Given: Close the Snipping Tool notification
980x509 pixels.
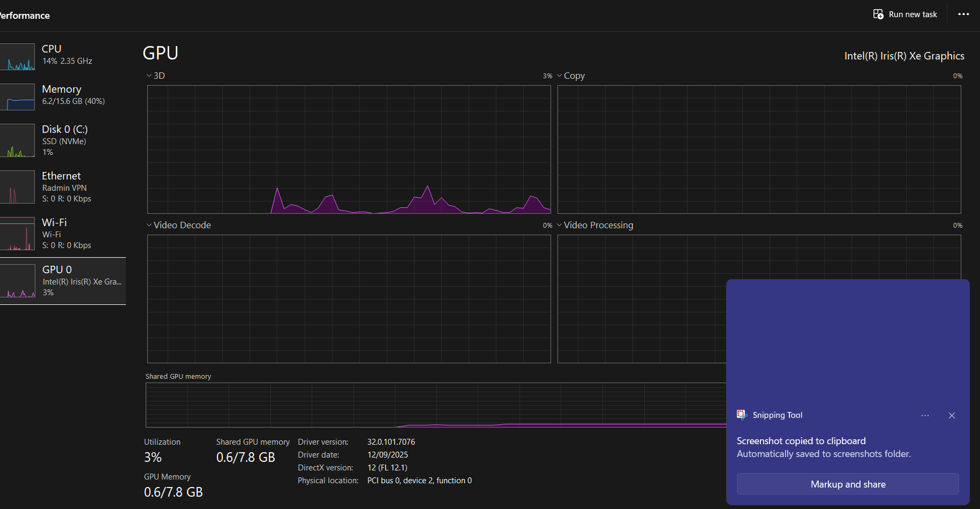Looking at the screenshot, I should click(x=952, y=415).
